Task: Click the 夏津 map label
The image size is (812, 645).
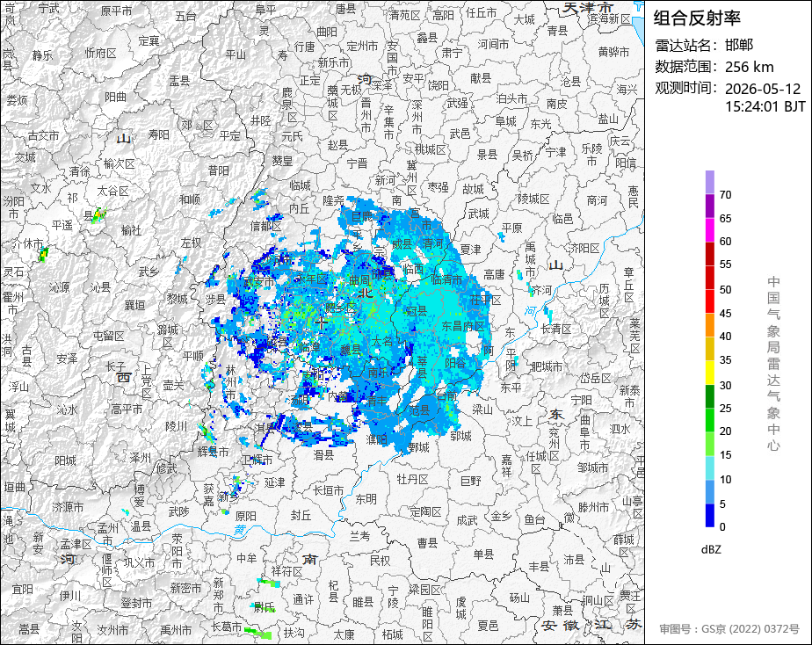Action: tap(470, 249)
